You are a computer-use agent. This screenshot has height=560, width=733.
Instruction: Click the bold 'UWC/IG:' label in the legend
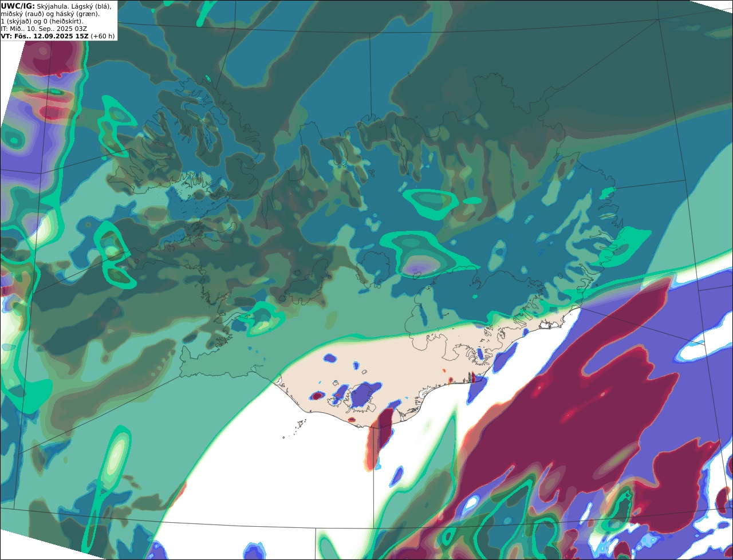click(18, 6)
